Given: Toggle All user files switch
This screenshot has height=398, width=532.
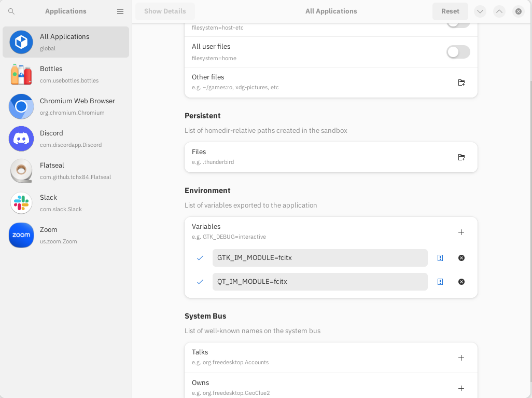Looking at the screenshot, I should [x=458, y=52].
